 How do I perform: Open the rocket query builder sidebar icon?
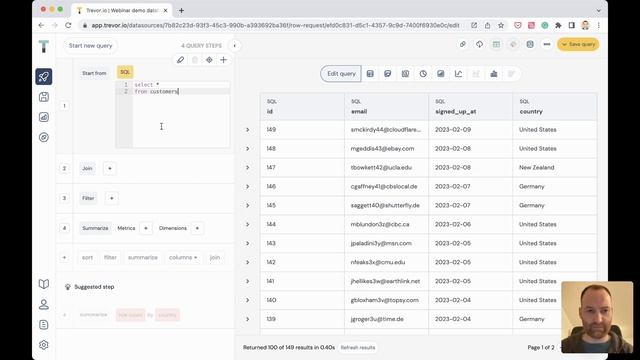tap(44, 77)
